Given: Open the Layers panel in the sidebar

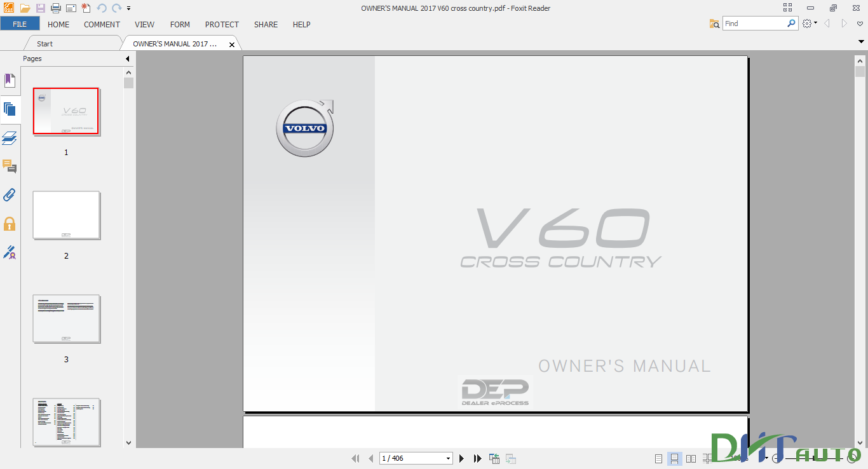Looking at the screenshot, I should pyautogui.click(x=10, y=138).
